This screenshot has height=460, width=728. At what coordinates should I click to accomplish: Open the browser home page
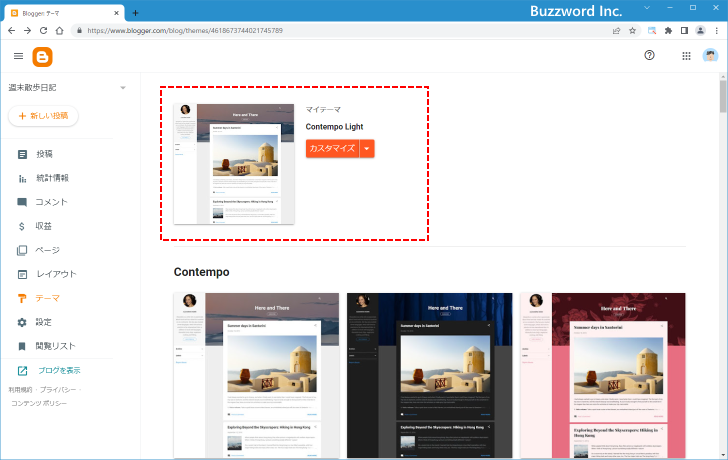tap(59, 31)
